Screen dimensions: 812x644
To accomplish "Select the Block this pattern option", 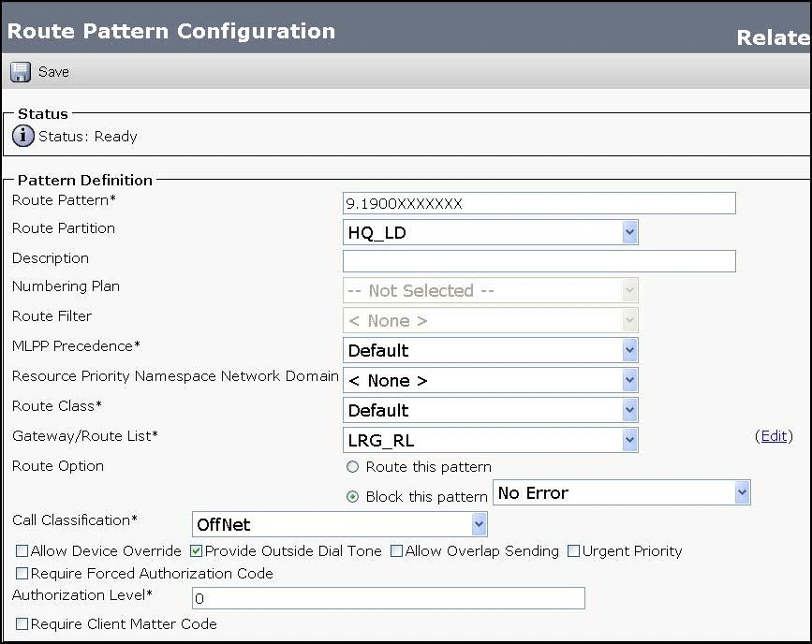I will pyautogui.click(x=352, y=497).
